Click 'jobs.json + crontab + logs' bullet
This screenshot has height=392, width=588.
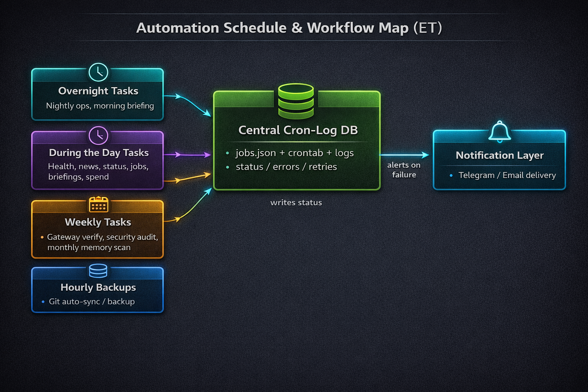coord(295,153)
